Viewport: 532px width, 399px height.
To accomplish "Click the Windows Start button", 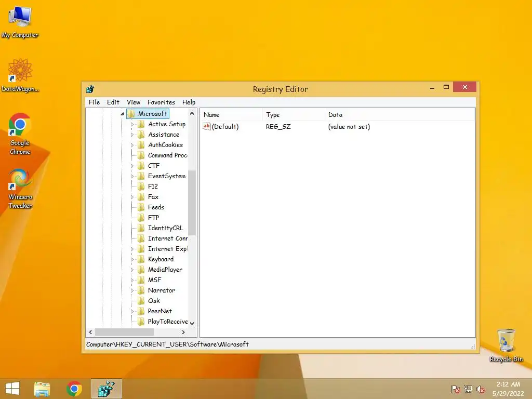I will [x=12, y=389].
